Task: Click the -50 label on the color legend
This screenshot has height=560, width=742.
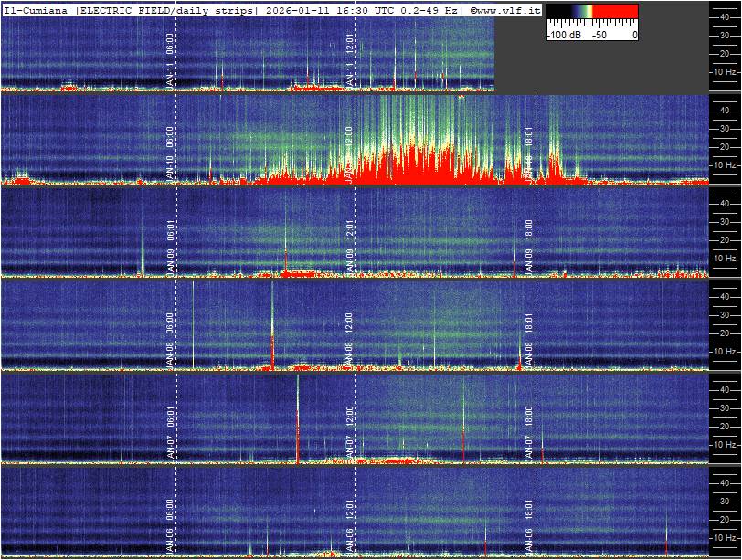Action: pos(599,35)
